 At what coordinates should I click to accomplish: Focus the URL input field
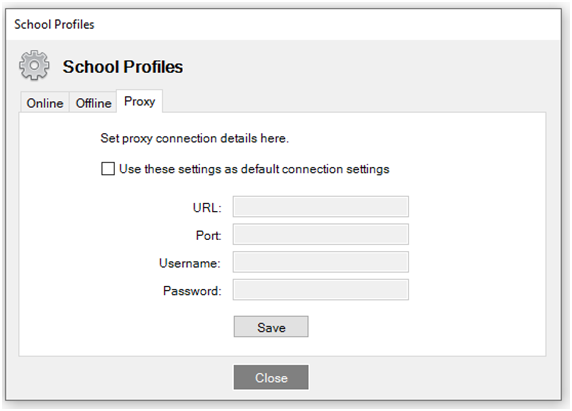321,206
